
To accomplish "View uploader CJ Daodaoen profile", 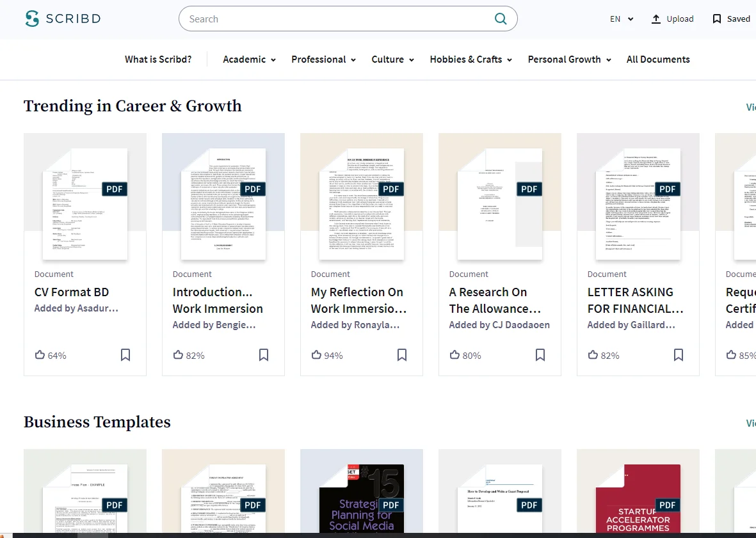I will point(499,324).
